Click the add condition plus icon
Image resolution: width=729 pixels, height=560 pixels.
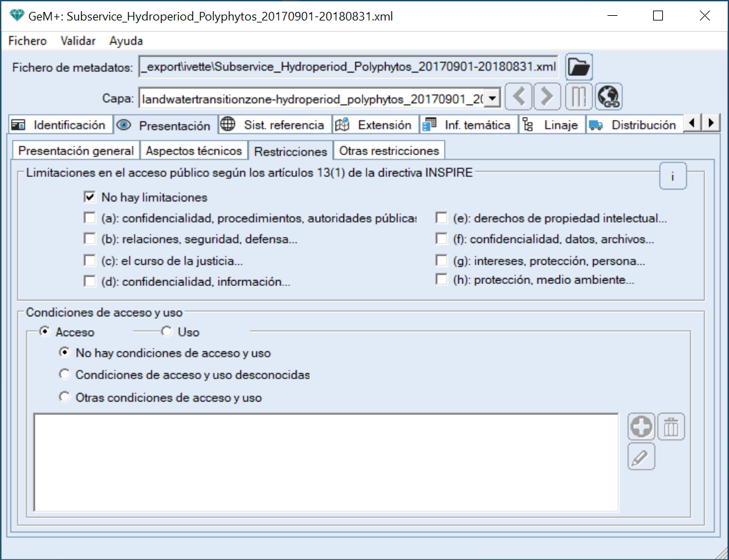click(641, 427)
